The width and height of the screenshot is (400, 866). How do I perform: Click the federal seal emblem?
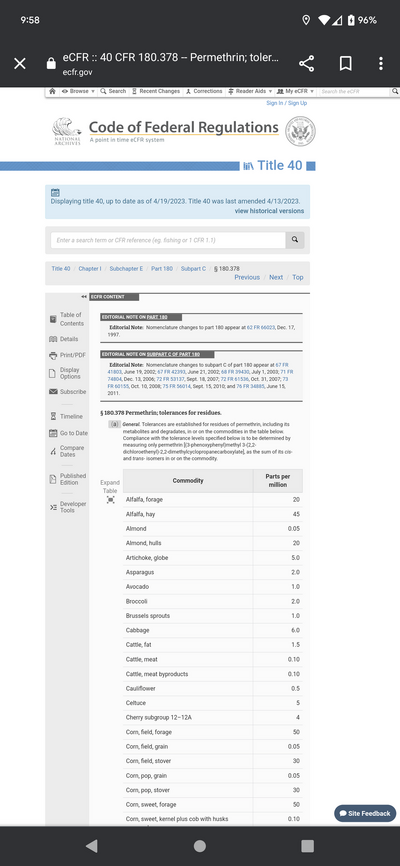(x=300, y=131)
